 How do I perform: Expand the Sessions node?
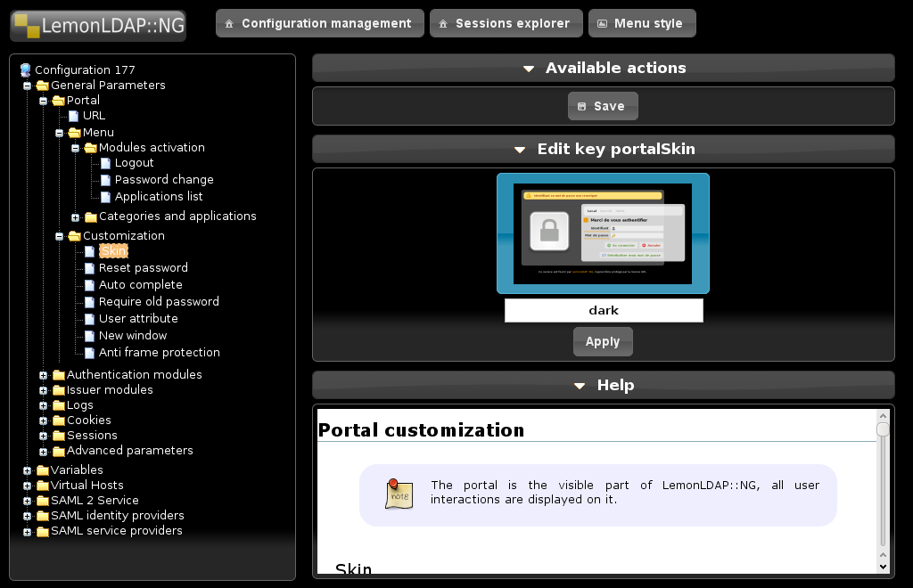point(43,437)
